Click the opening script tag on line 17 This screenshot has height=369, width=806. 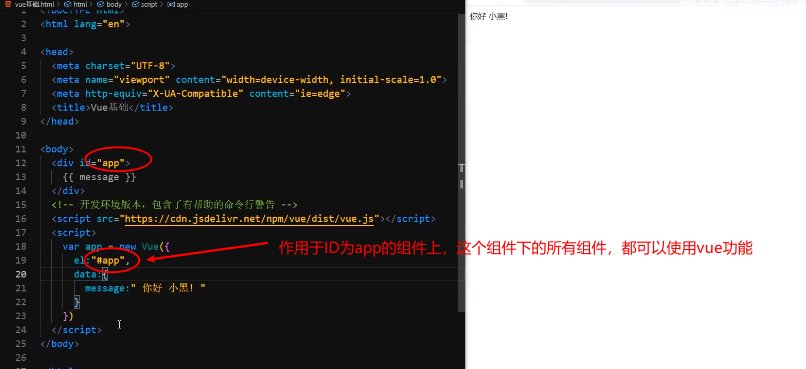(74, 232)
